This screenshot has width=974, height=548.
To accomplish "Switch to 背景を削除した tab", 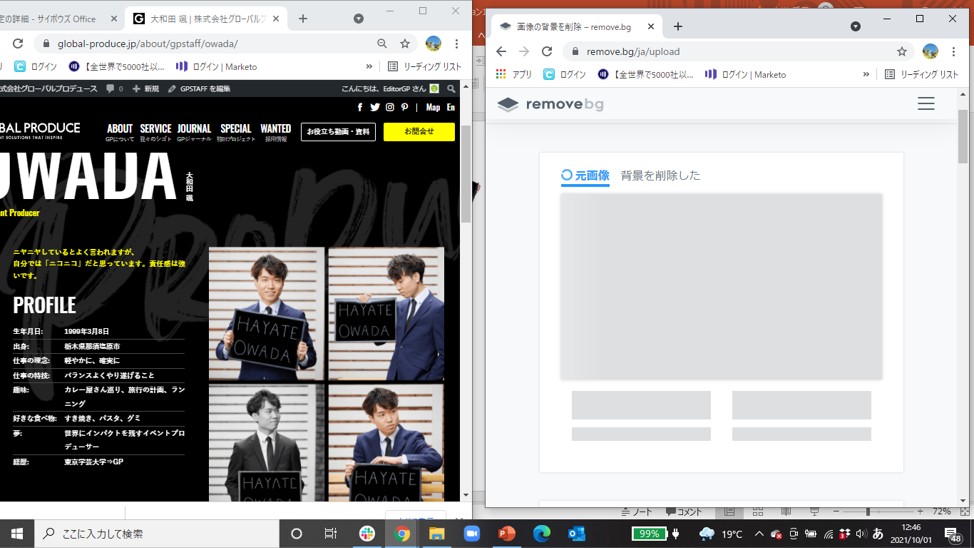I will (660, 176).
